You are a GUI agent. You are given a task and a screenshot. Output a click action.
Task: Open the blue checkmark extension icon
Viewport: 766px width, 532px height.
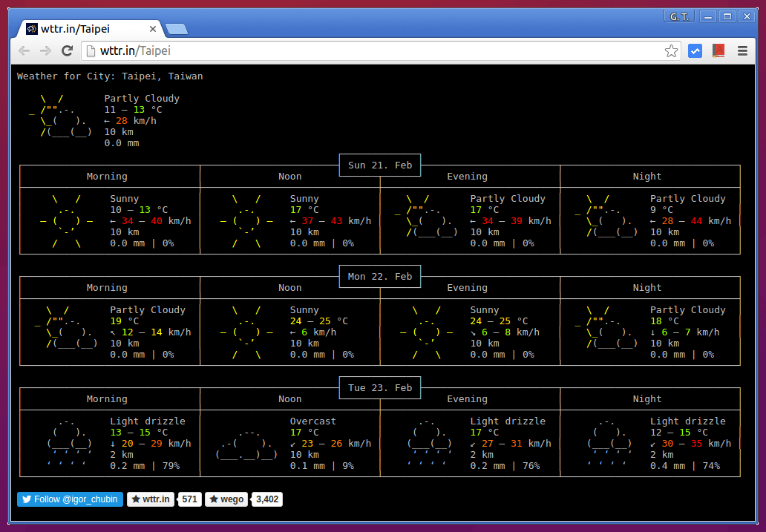[x=695, y=50]
